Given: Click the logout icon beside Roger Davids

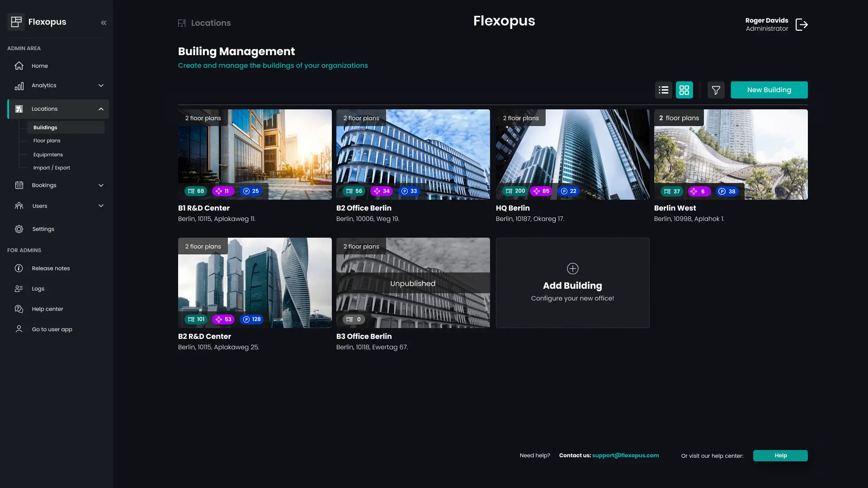Looking at the screenshot, I should pyautogui.click(x=802, y=24).
